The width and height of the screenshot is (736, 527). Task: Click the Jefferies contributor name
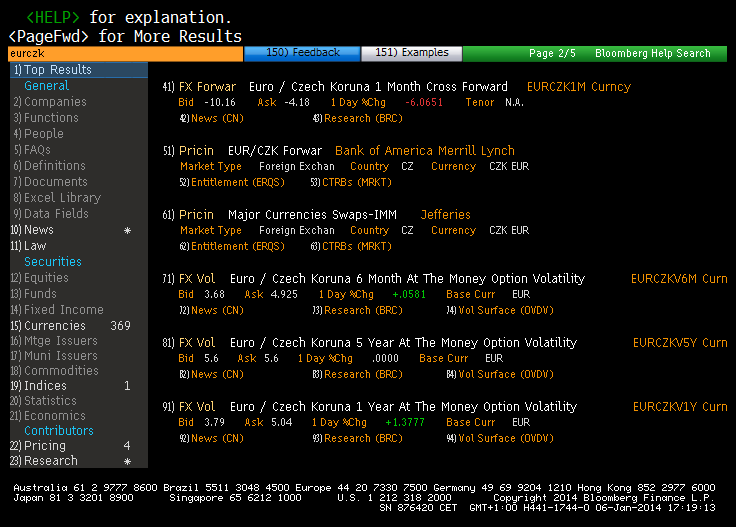point(445,214)
